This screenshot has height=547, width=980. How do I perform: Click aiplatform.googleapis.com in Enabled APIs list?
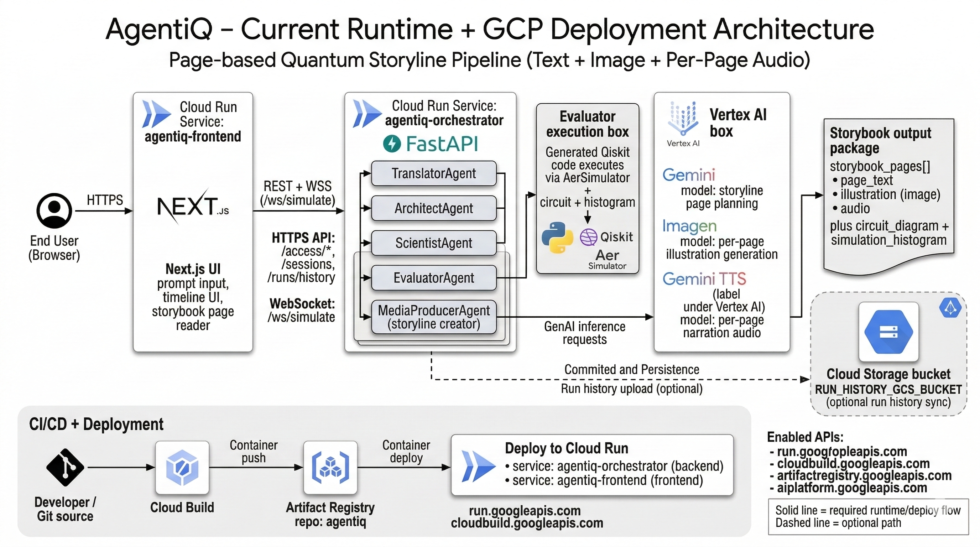[851, 488]
